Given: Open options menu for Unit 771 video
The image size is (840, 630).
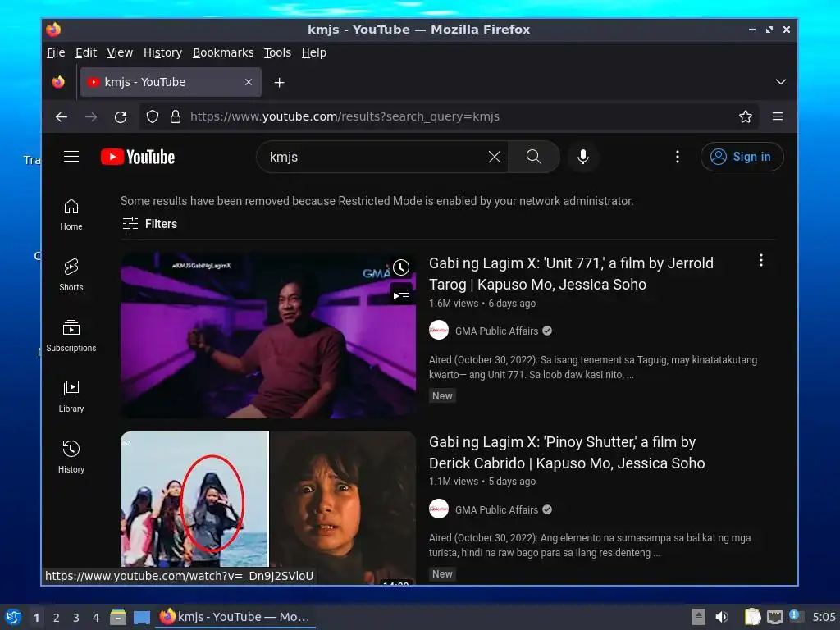Looking at the screenshot, I should click(760, 260).
